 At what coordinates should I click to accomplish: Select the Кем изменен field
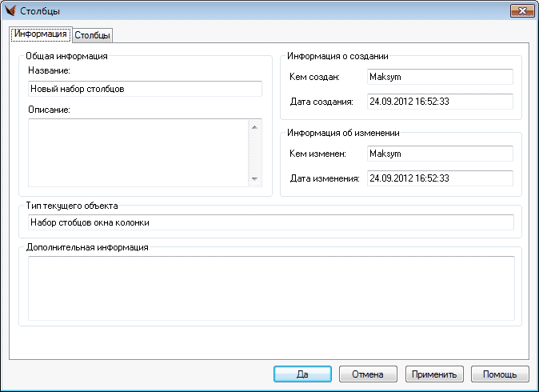pyautogui.click(x=438, y=153)
